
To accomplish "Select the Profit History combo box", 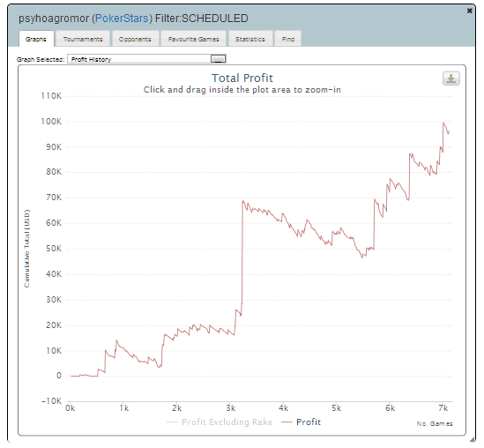I will (146, 59).
